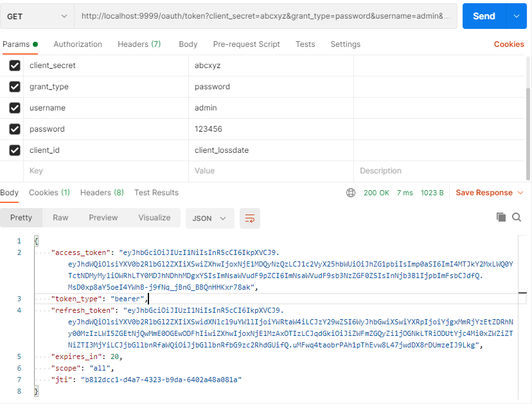Click the empty Key input cell
This screenshot has height=404, width=532.
coord(106,171)
